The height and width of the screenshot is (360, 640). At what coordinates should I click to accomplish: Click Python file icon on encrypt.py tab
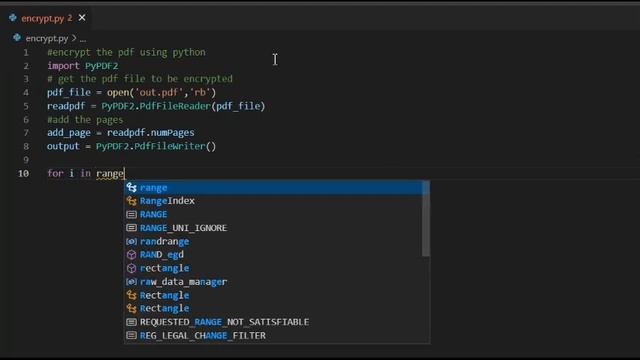click(x=13, y=18)
